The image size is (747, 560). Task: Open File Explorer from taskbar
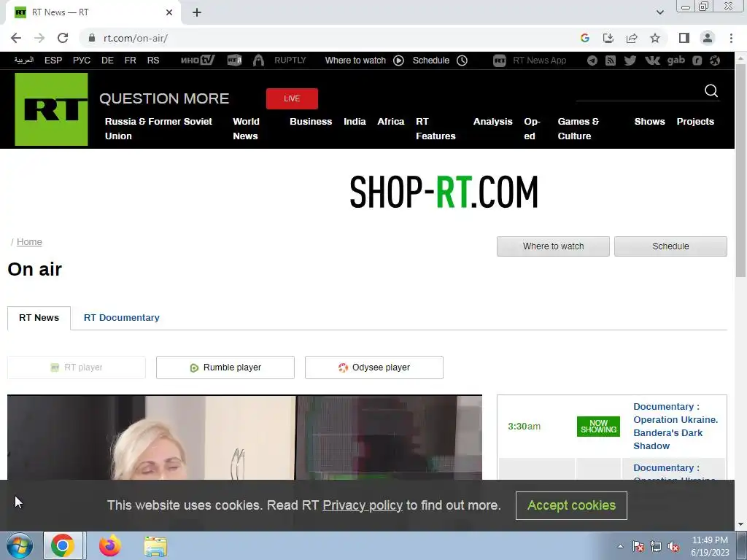coord(156,546)
